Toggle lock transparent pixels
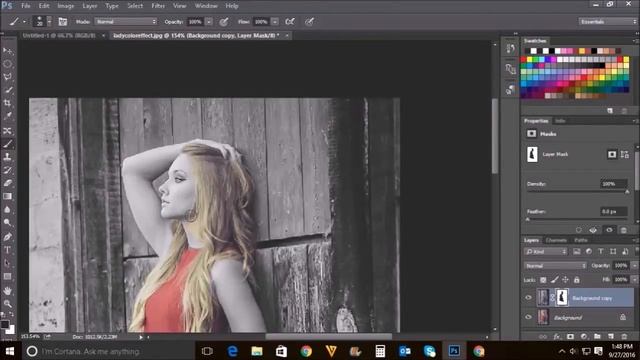This screenshot has height=360, width=640. pyautogui.click(x=543, y=280)
